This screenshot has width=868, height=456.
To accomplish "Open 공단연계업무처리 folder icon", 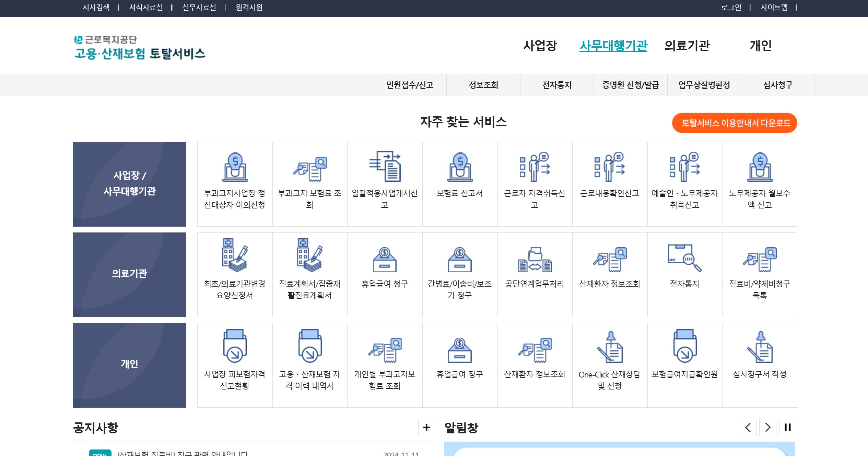I will (535, 260).
